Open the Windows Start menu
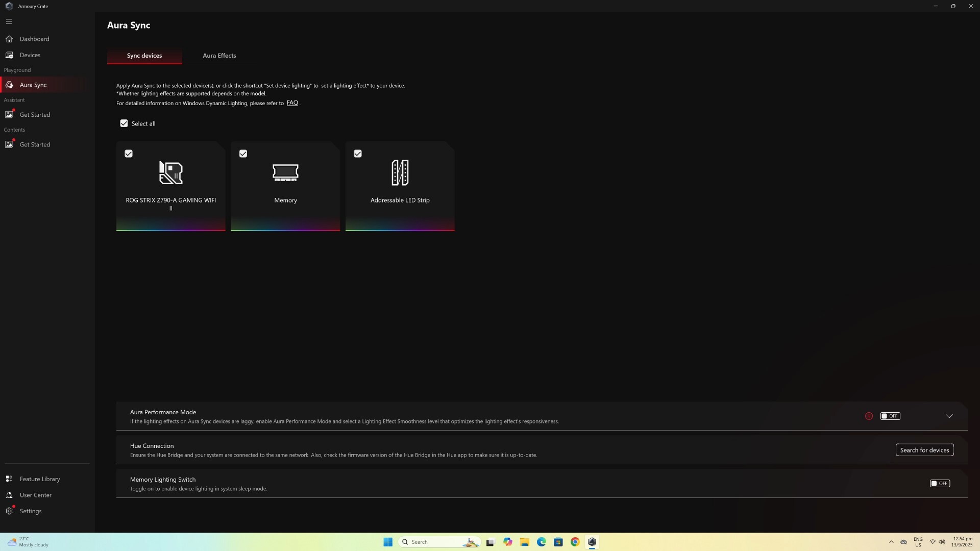980x551 pixels. point(388,542)
